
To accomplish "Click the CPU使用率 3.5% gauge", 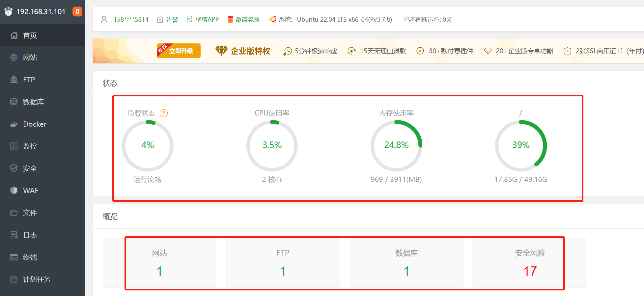I will (x=272, y=146).
